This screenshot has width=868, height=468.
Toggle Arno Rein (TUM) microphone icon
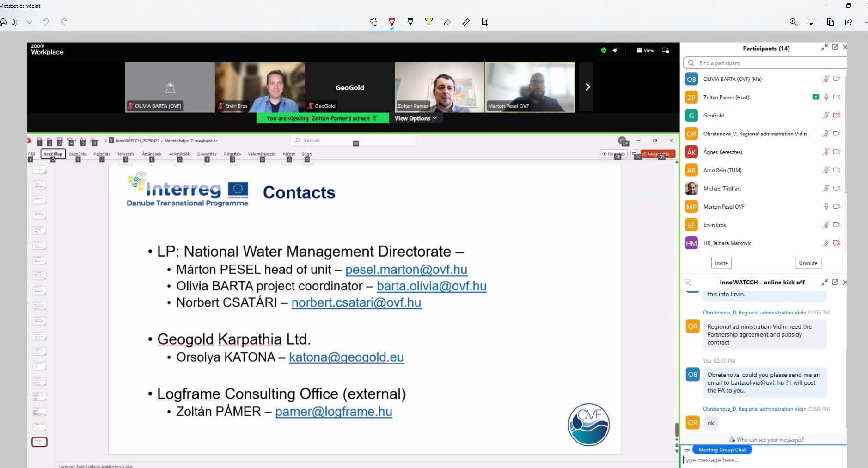[x=826, y=170]
